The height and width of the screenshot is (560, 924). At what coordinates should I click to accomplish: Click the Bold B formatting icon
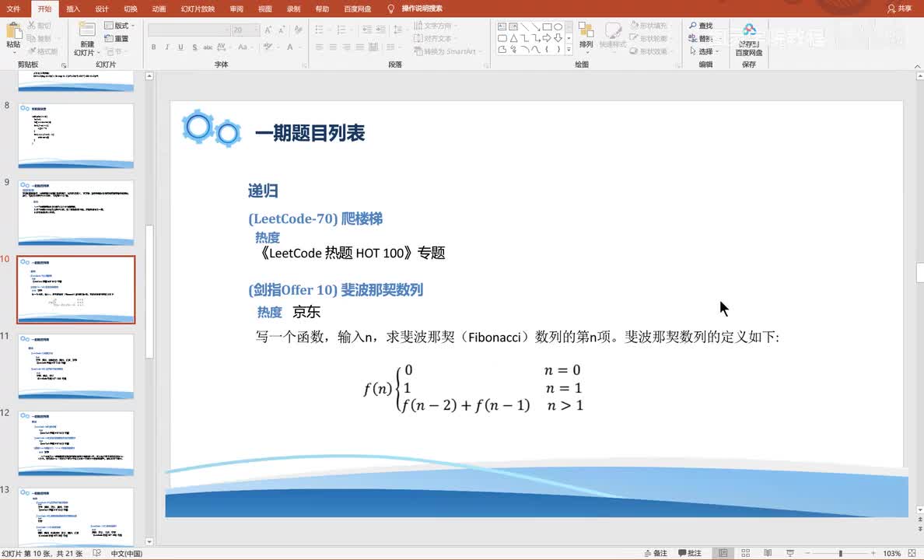point(154,47)
